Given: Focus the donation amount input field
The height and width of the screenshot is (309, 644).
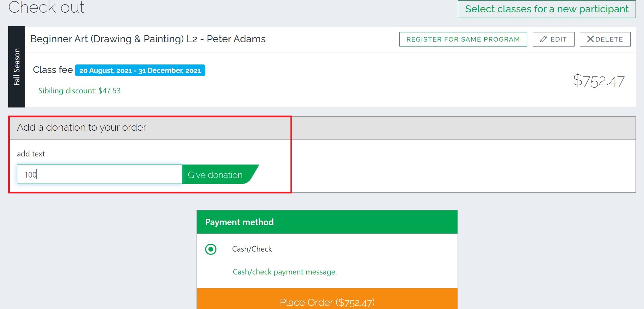Looking at the screenshot, I should pos(99,174).
